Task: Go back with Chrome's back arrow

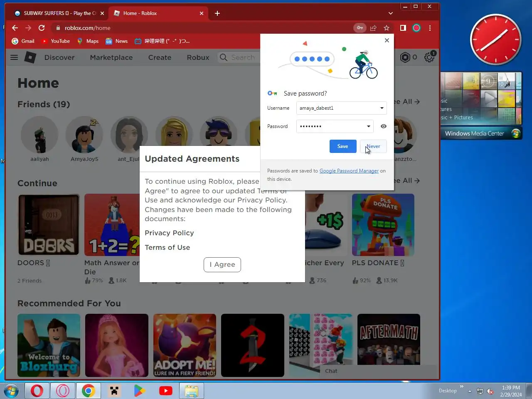Action: click(x=15, y=28)
